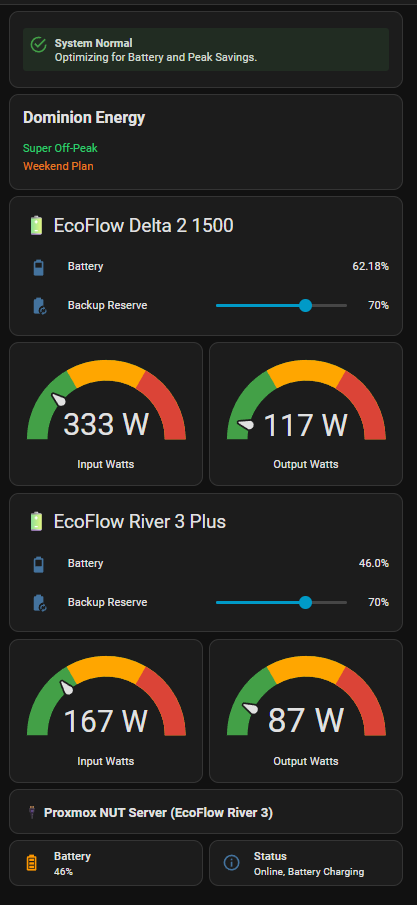Image resolution: width=417 pixels, height=905 pixels.
Task: Select the Super Off-Peak rate label
Action: coord(60,148)
